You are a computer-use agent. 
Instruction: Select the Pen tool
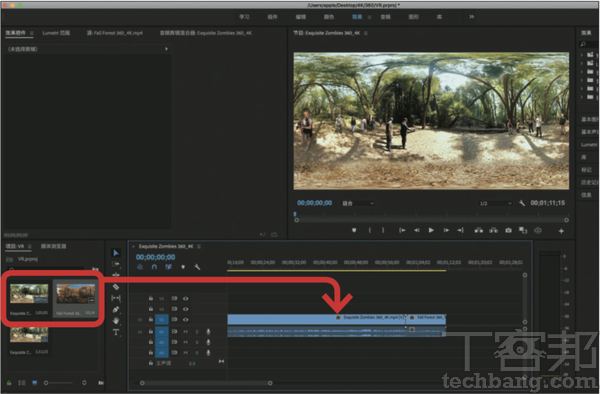coord(116,309)
